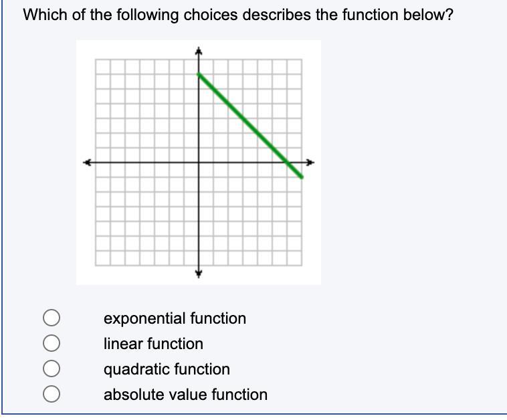Select the linear function radio button
507x420 pixels.
click(52, 344)
